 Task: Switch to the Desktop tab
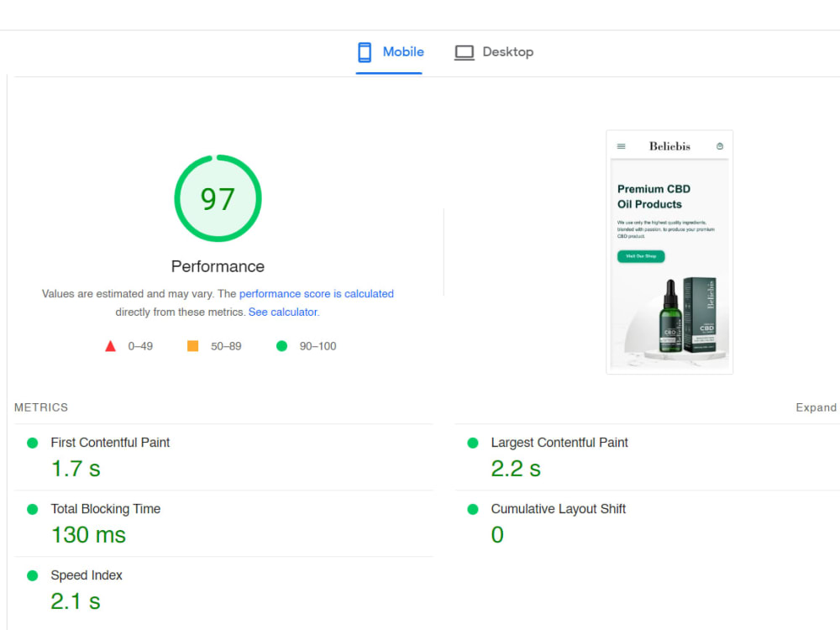pyautogui.click(x=493, y=52)
